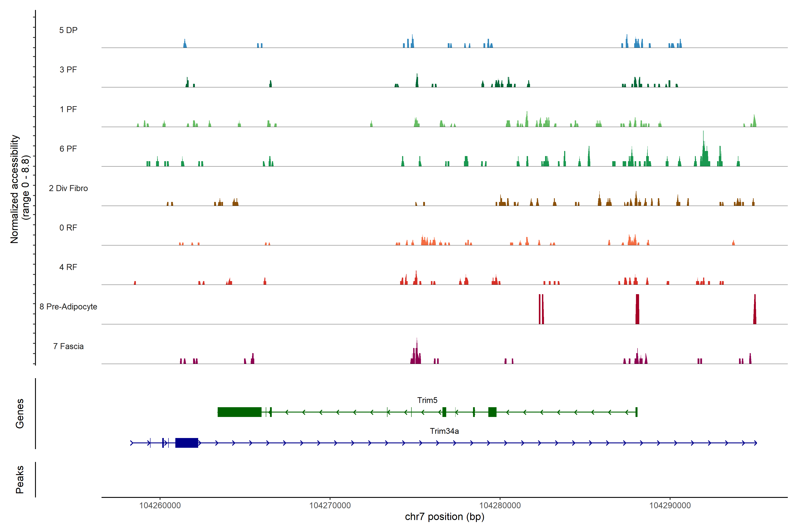The width and height of the screenshot is (798, 532).
Task: Click the 104280000 axis tick label
Action: click(500, 506)
